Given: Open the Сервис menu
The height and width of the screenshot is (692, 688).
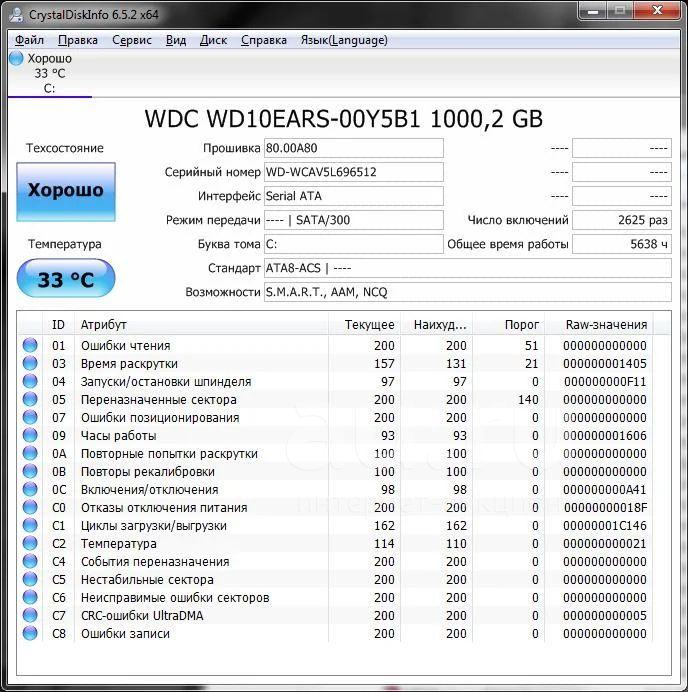Looking at the screenshot, I should click(132, 40).
